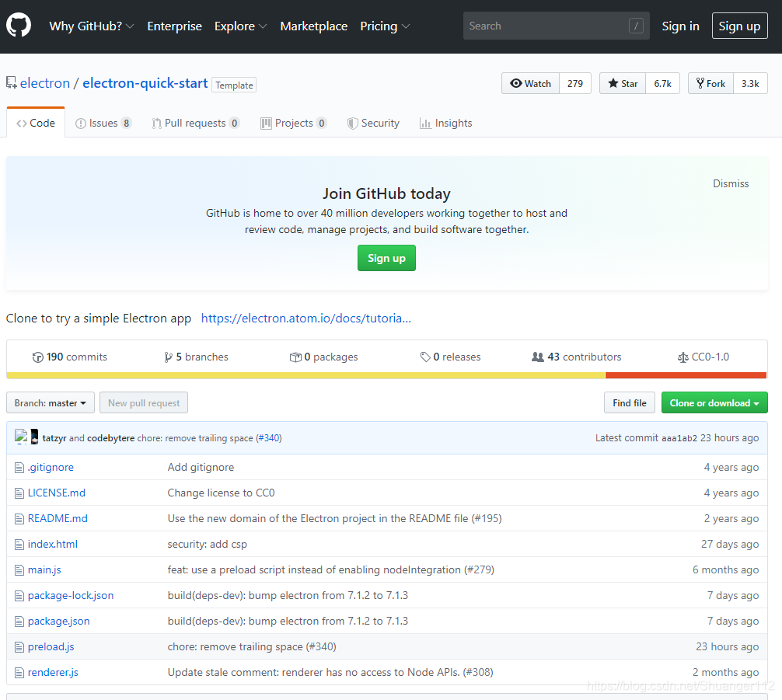Viewport: 782px width, 700px height.
Task: Focus the Search input field
Action: click(556, 26)
